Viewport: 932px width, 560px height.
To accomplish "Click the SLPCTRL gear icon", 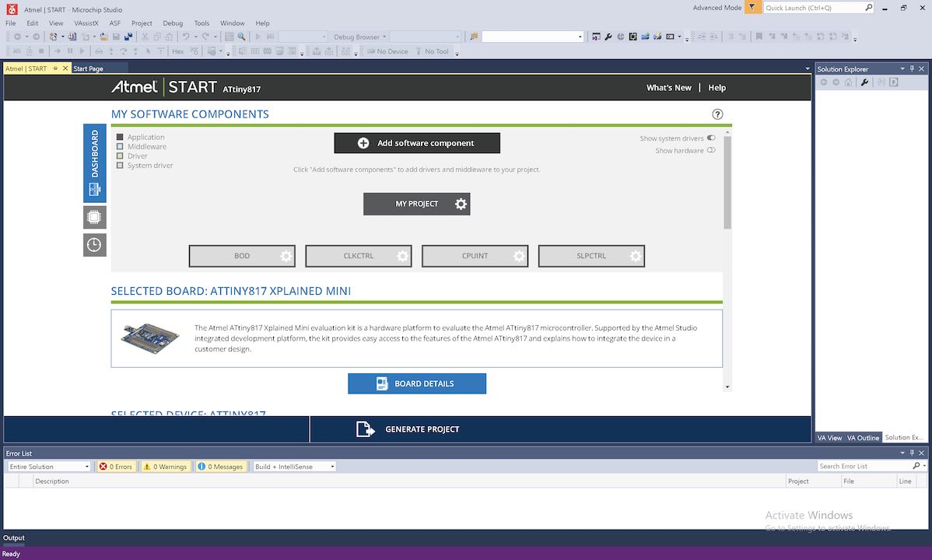I will pyautogui.click(x=636, y=256).
